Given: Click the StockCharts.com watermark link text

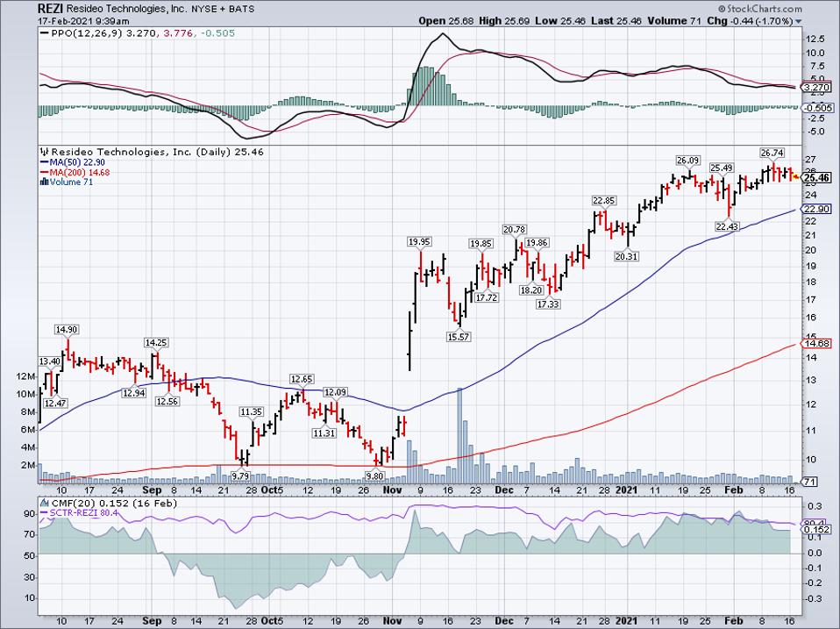Looking at the screenshot, I should coord(764,9).
